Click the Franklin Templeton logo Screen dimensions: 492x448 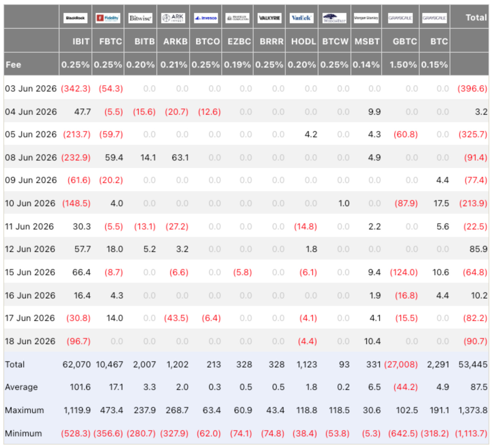(x=237, y=18)
